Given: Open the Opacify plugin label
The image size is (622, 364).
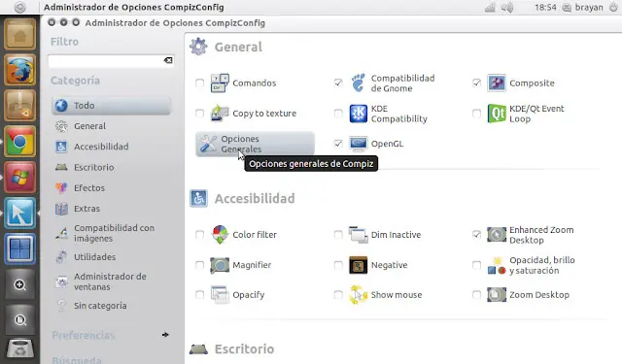Looking at the screenshot, I should click(249, 295).
